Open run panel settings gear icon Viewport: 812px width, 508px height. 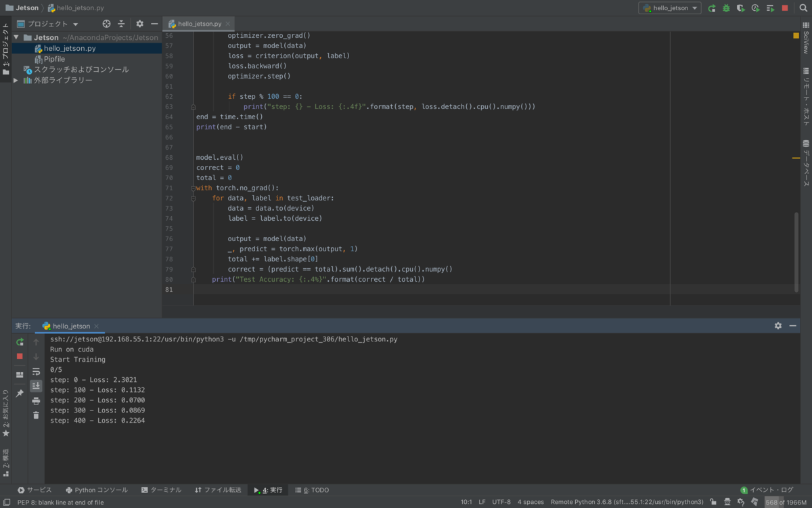click(778, 326)
